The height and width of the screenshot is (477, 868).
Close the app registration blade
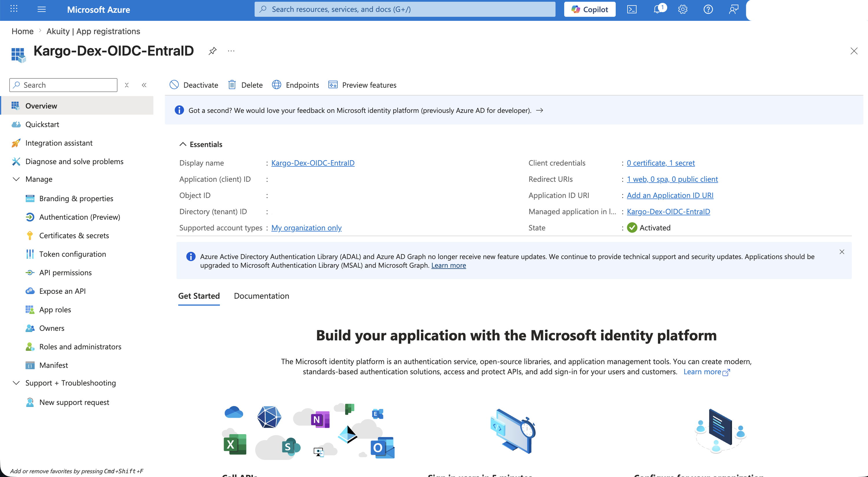point(854,51)
